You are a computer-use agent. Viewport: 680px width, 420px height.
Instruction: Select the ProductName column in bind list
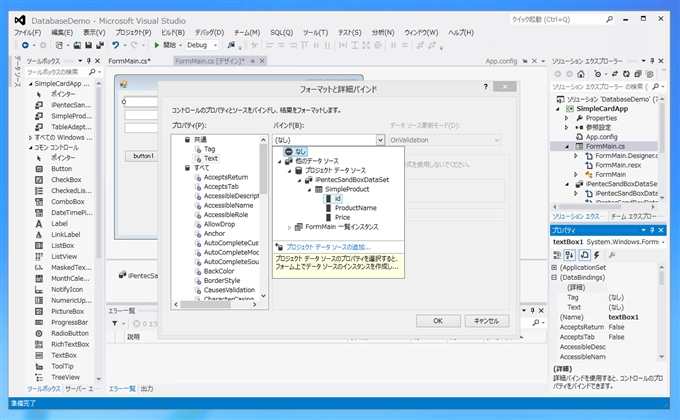(x=356, y=208)
